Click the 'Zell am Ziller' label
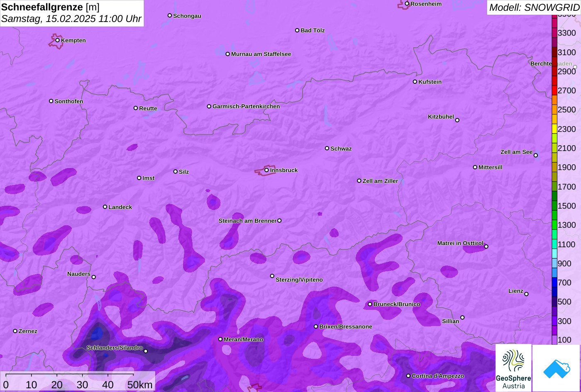The image size is (581, 392). [x=380, y=181]
